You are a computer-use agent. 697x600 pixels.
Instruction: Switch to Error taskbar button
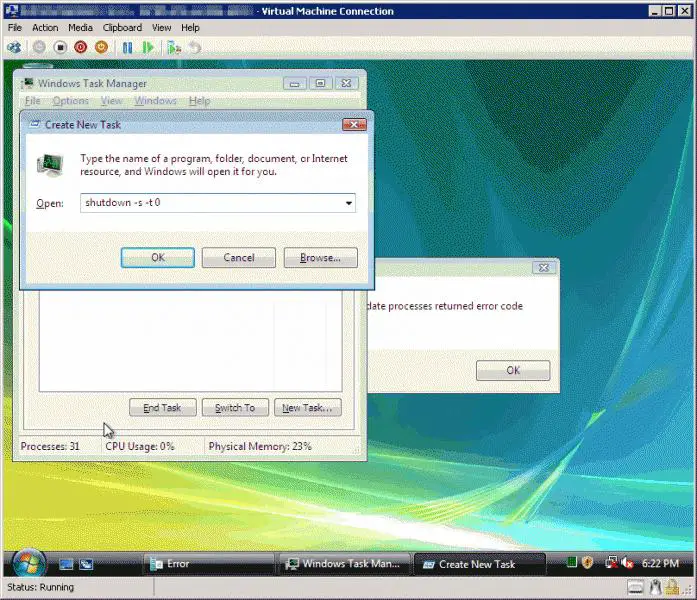click(208, 564)
